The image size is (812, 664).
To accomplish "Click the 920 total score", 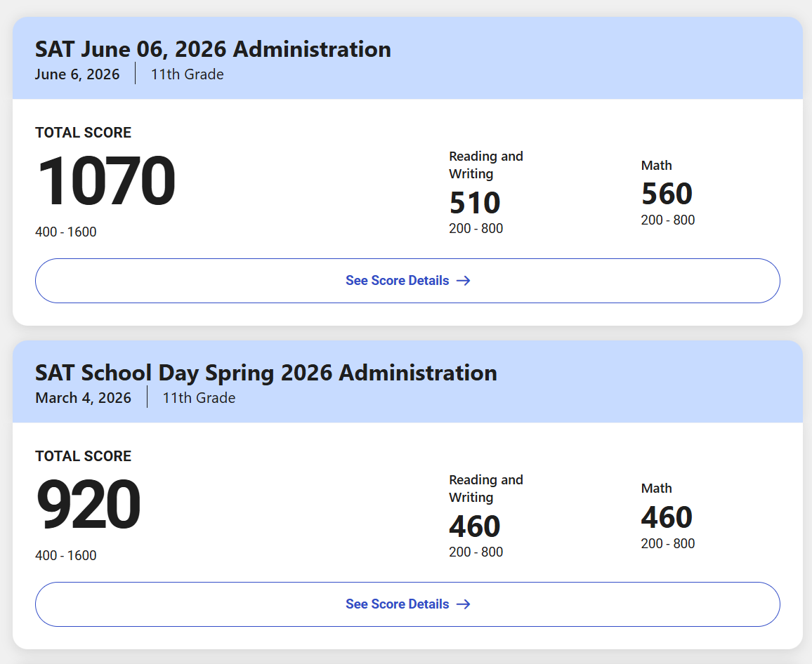I will click(x=89, y=504).
